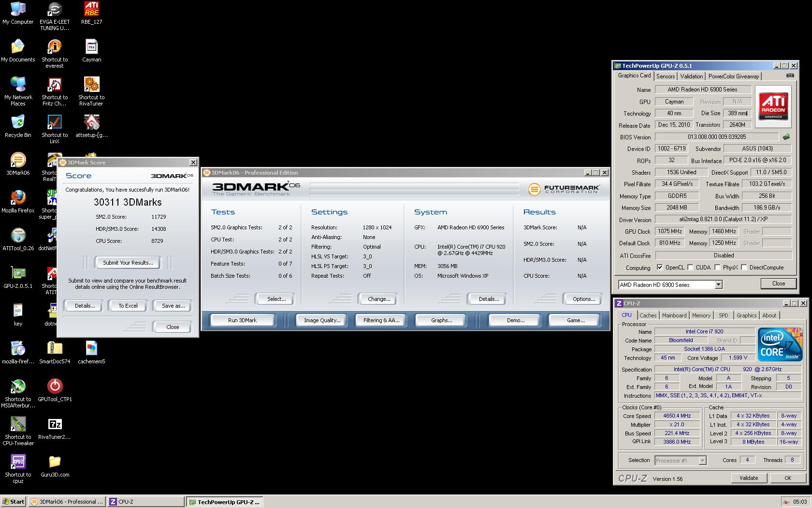Viewport: 812px width, 508px height.
Task: Toggle DirectCompute checkbox in GPU-Z
Action: coord(744,268)
